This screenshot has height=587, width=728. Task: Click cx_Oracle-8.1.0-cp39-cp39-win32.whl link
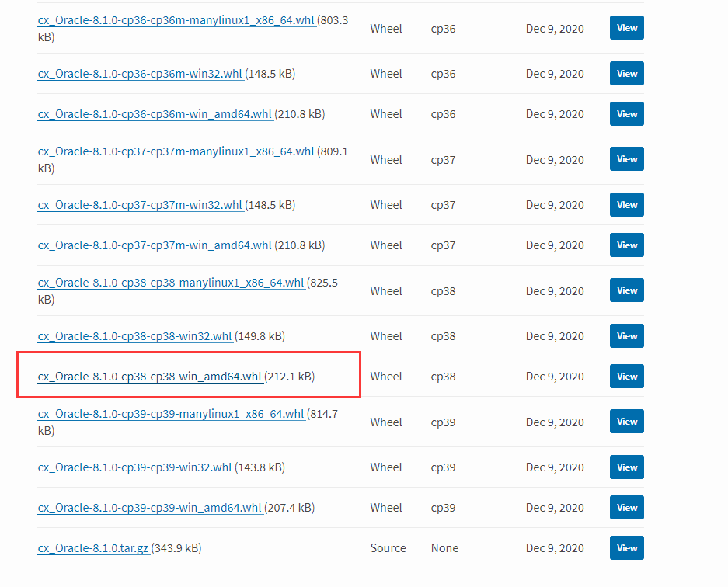(135, 467)
